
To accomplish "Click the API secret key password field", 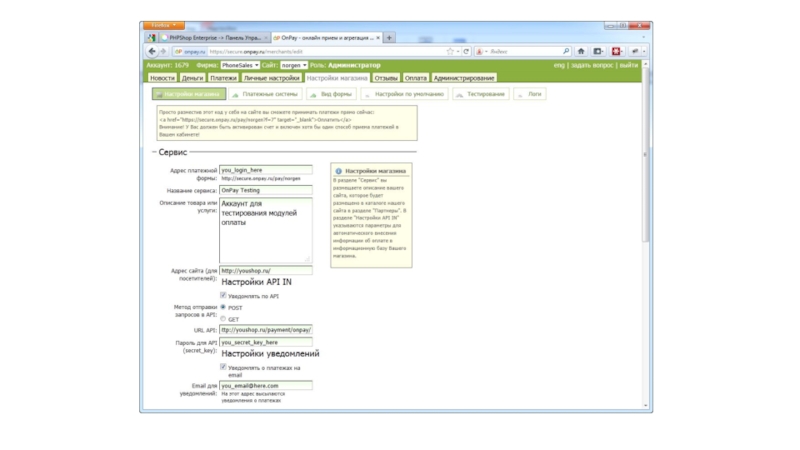I will click(x=266, y=342).
